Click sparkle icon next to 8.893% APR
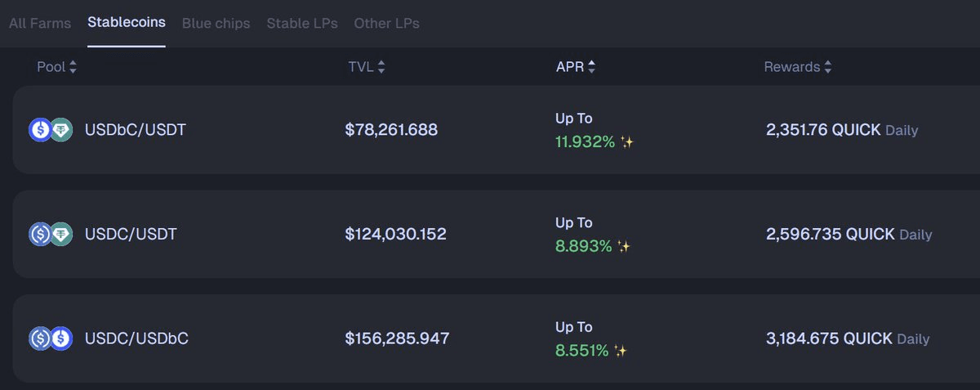 point(624,246)
